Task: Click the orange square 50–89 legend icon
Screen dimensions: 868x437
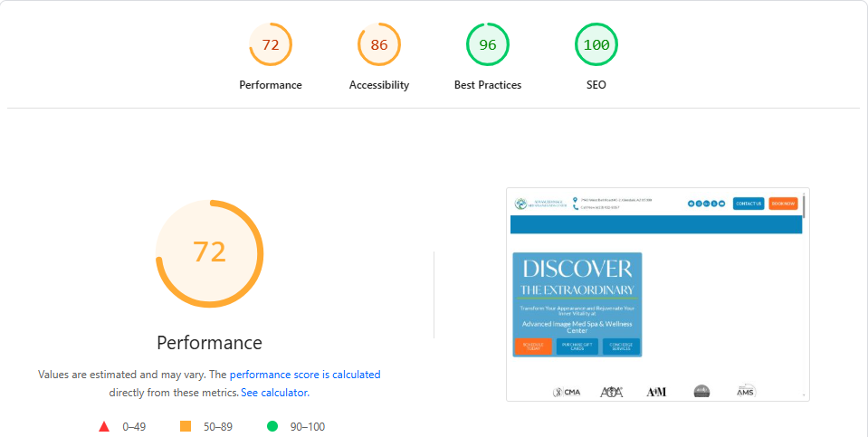Action: pyautogui.click(x=186, y=426)
